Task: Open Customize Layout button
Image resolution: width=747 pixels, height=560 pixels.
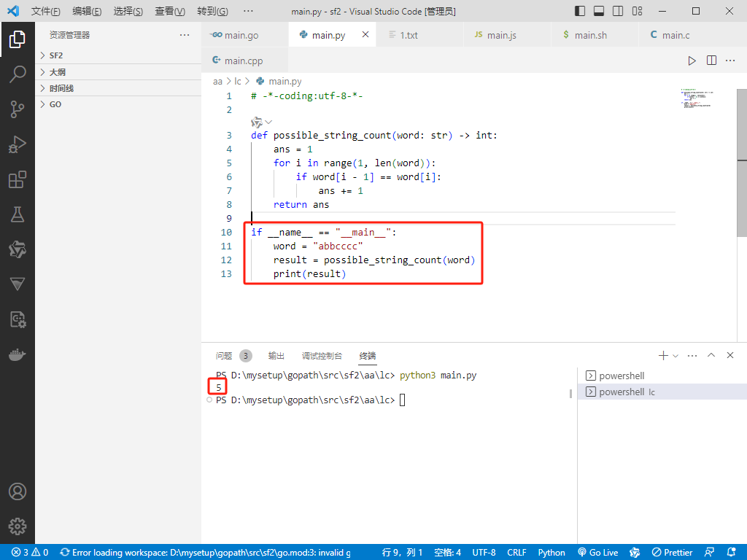Action: (637, 11)
